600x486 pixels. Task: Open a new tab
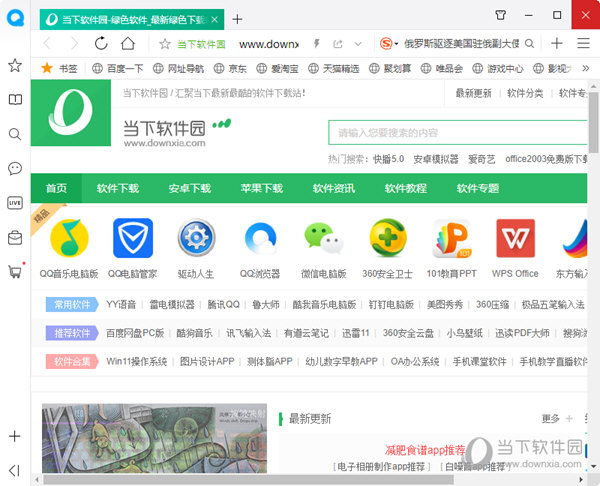coord(237,19)
